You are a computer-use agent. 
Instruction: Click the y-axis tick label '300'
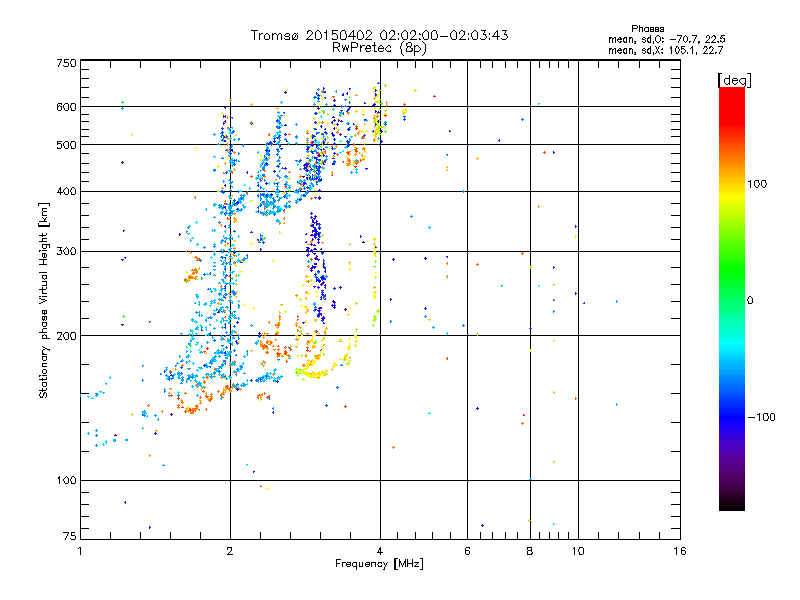[x=66, y=252]
